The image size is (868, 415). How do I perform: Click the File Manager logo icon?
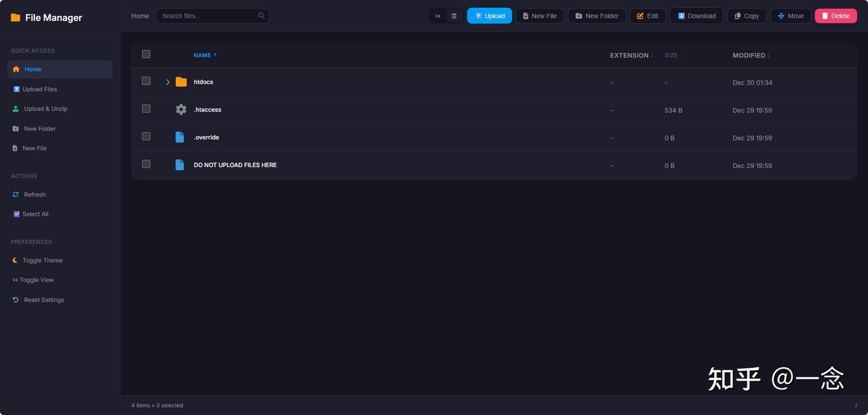(x=16, y=17)
